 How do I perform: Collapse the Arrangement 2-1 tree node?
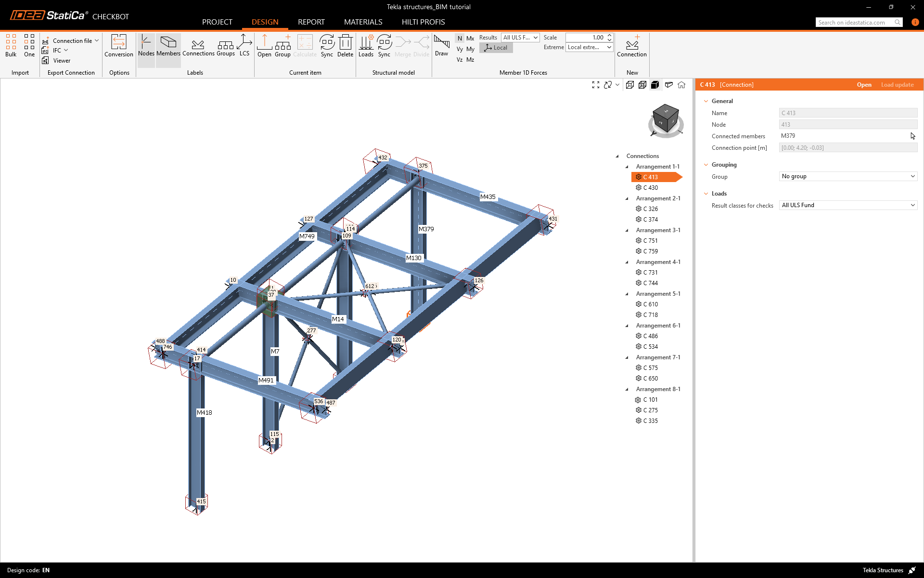(x=627, y=198)
